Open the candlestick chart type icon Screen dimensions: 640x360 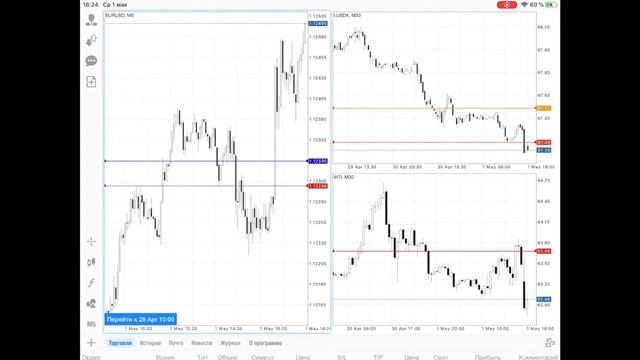91,262
